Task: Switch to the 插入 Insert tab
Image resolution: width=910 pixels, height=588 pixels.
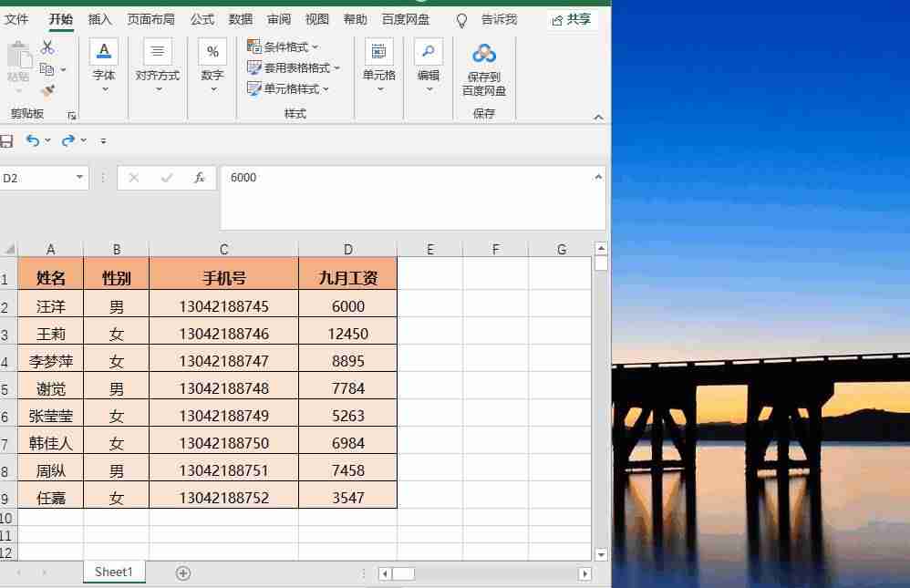Action: pos(99,20)
